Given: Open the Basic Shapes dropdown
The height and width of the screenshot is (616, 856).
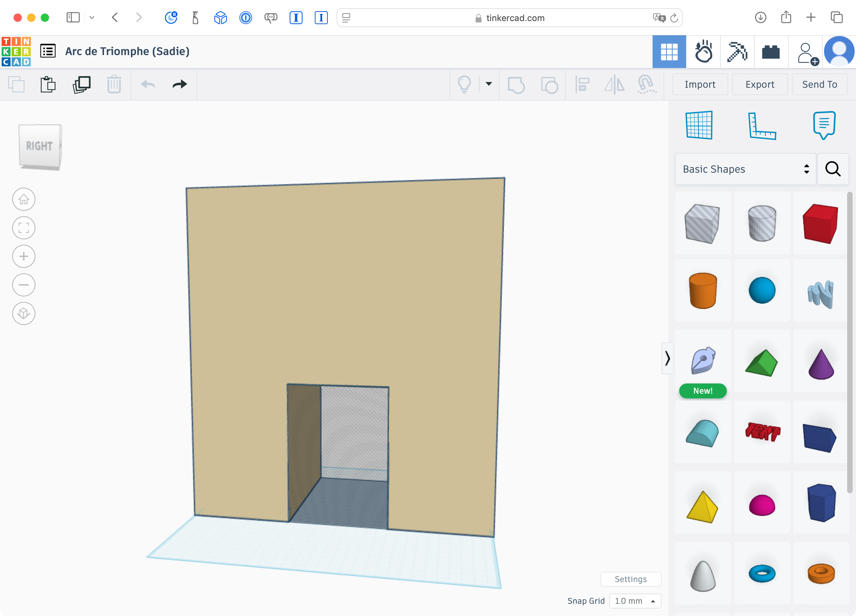Looking at the screenshot, I should [x=746, y=169].
